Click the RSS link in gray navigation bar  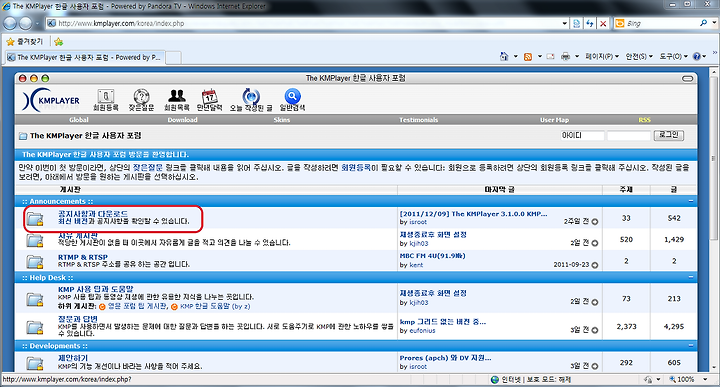pos(644,120)
